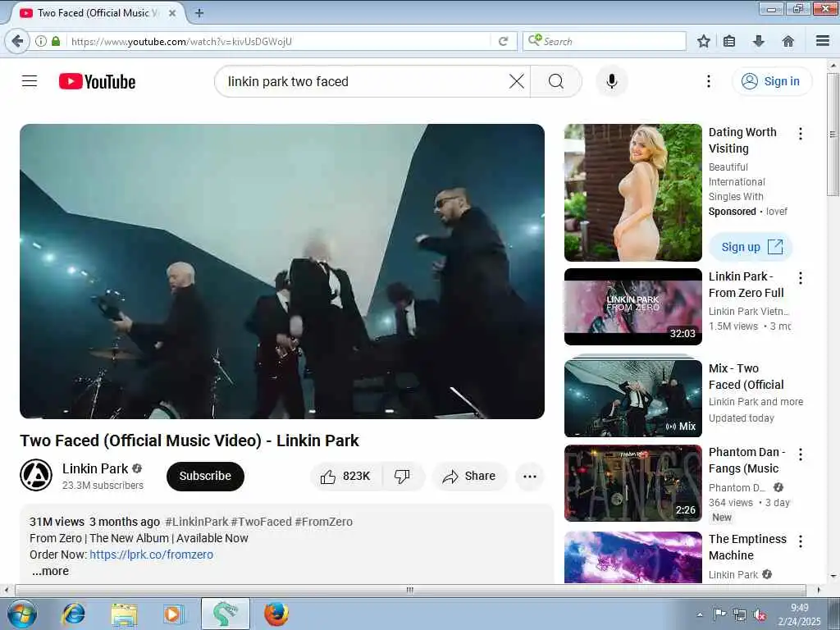
Task: Open options for The Emptiness Machine
Action: click(801, 541)
